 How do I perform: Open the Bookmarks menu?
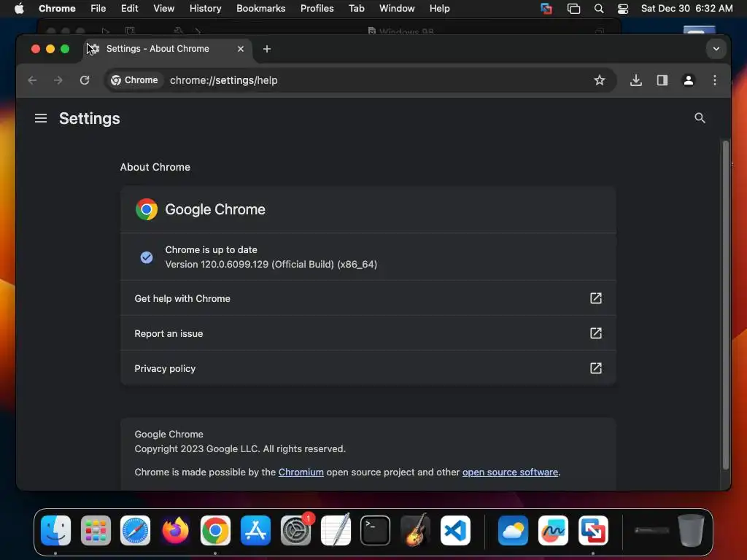pos(260,9)
